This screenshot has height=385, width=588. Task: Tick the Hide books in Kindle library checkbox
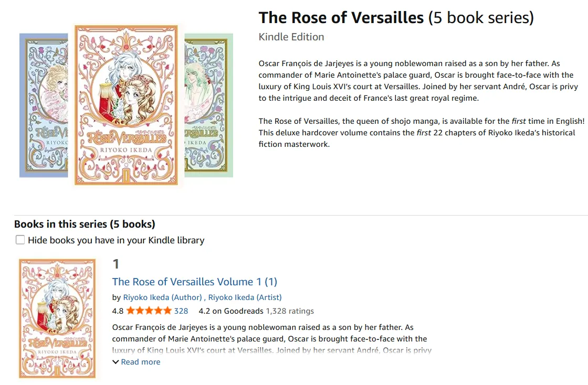tap(20, 240)
